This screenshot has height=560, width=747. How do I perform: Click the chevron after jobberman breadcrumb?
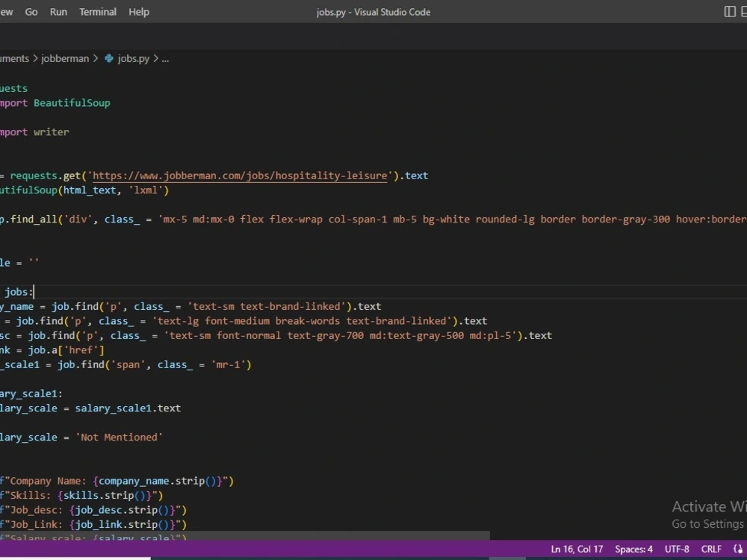pyautogui.click(x=96, y=58)
